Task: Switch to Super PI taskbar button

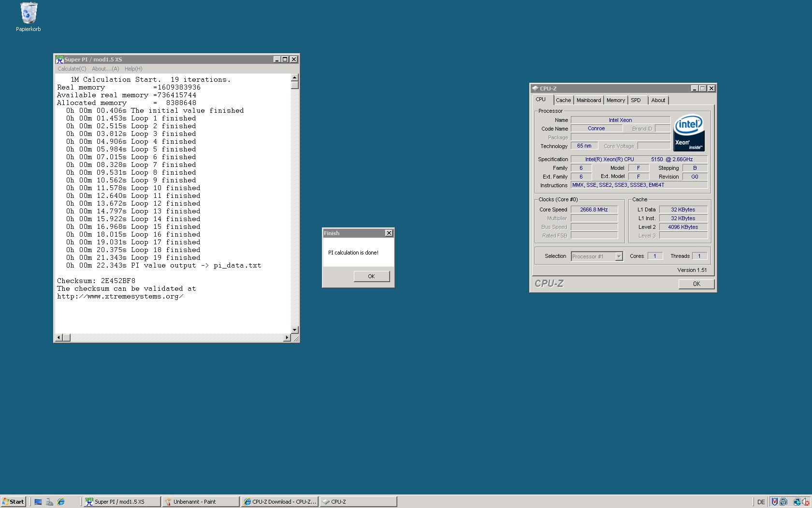Action: 121,502
